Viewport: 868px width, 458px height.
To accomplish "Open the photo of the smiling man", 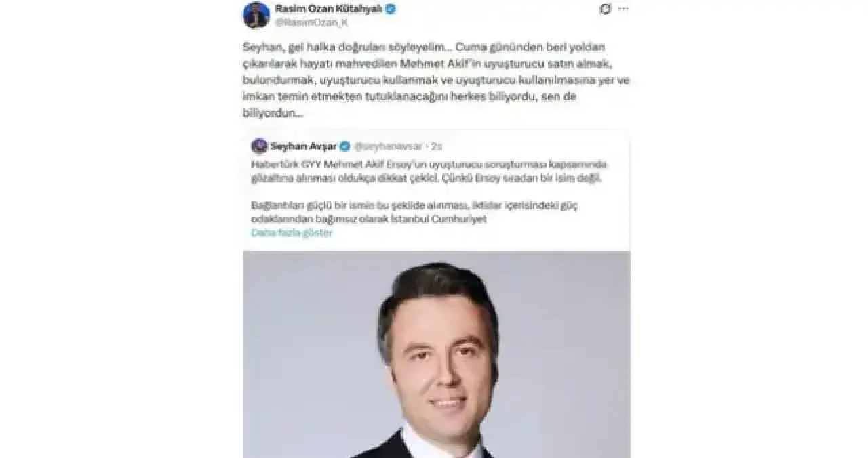I will point(436,354).
